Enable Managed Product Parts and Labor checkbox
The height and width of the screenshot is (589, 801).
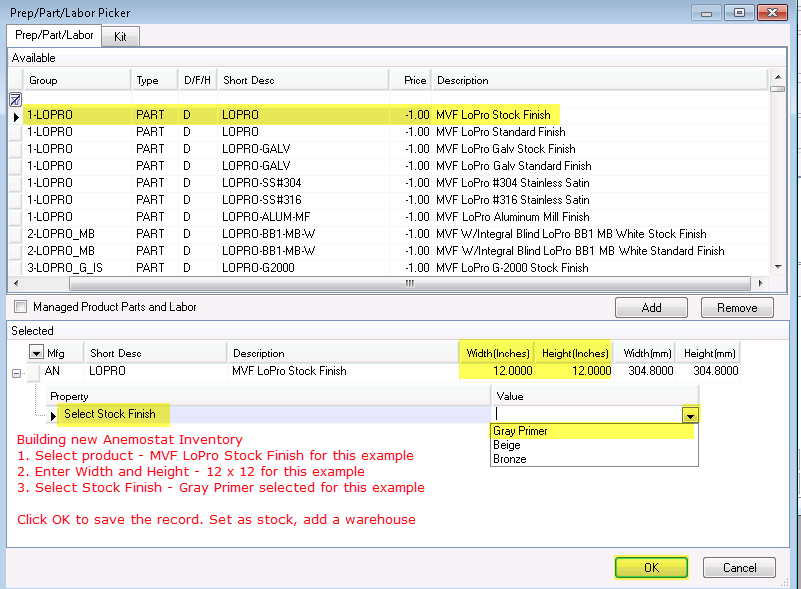point(19,307)
